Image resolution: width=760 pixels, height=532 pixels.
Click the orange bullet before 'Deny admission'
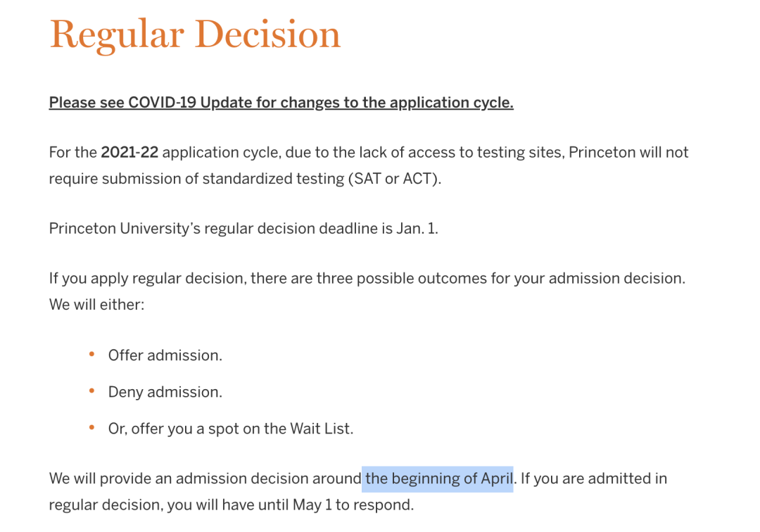91,391
